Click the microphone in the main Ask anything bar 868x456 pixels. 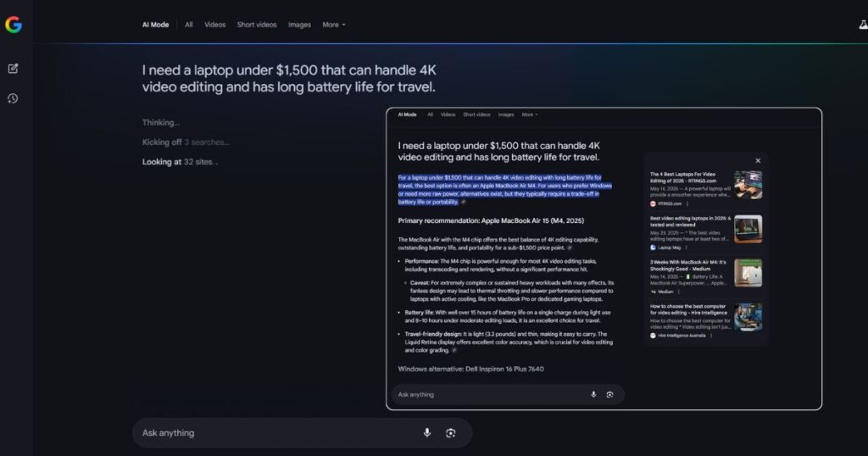[x=427, y=433]
